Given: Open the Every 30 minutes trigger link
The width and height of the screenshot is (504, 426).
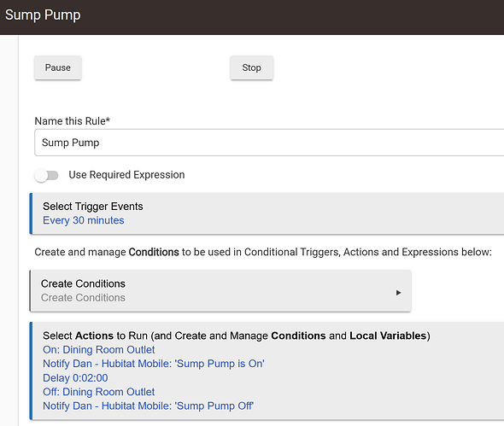Looking at the screenshot, I should [84, 220].
